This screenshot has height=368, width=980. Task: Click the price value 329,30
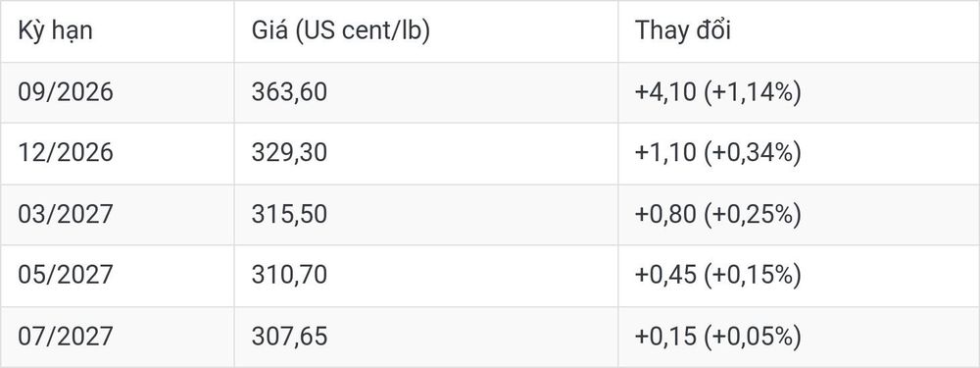(x=289, y=153)
